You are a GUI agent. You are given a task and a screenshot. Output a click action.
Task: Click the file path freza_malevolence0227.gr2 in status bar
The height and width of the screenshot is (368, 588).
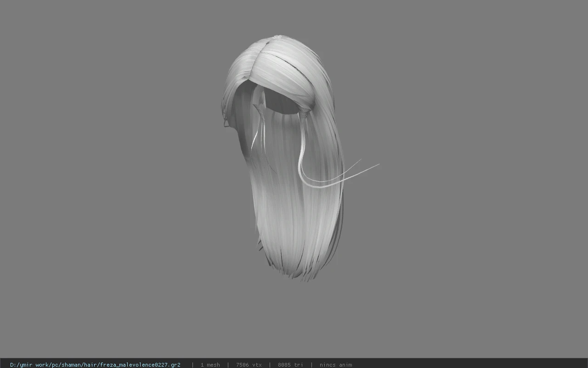[95, 365]
